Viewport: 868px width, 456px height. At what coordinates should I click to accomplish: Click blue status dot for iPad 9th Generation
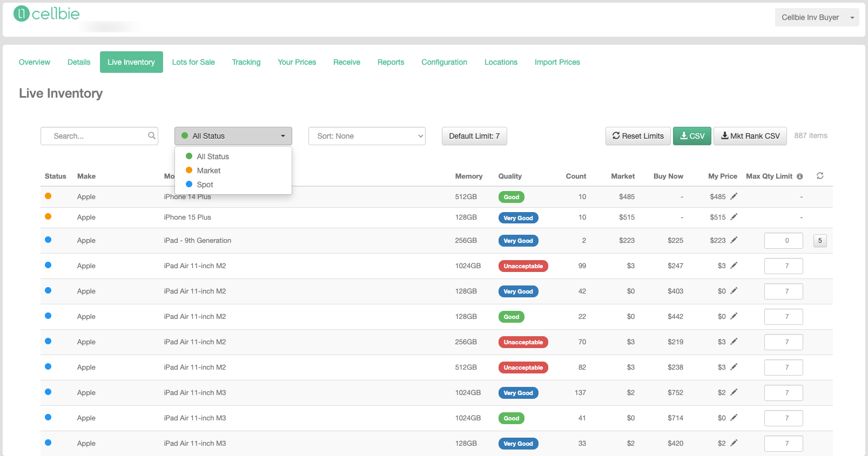(48, 240)
